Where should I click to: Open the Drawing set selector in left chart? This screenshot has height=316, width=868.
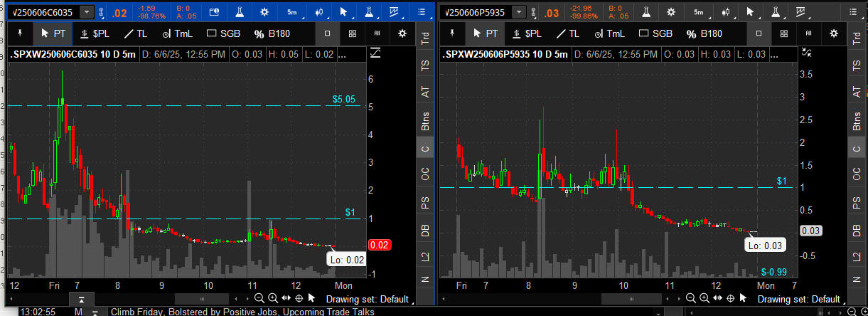367,299
